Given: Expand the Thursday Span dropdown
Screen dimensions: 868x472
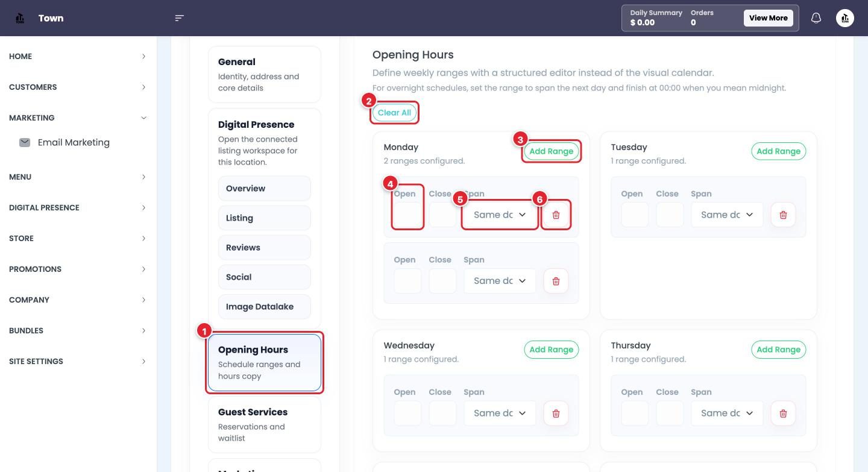Looking at the screenshot, I should pyautogui.click(x=727, y=413).
